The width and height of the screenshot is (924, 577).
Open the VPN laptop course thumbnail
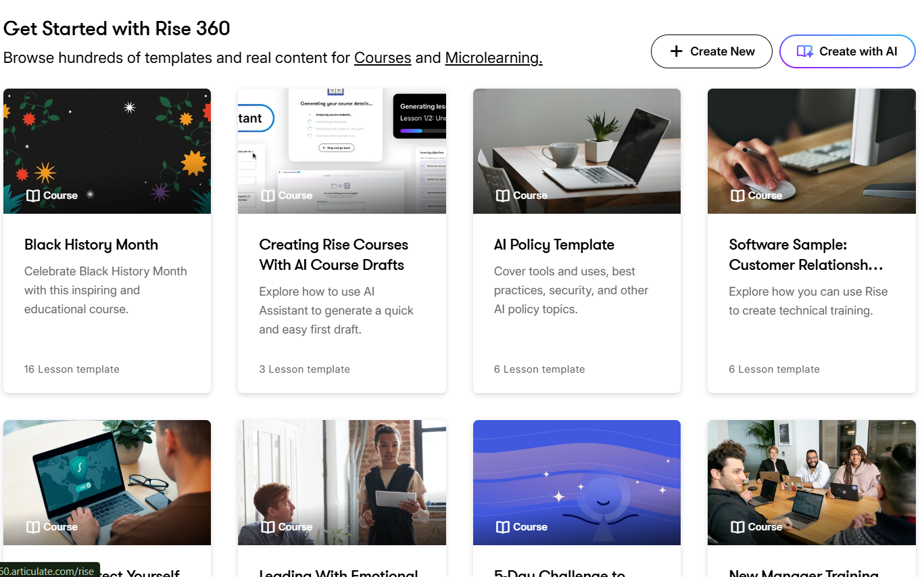(107, 482)
